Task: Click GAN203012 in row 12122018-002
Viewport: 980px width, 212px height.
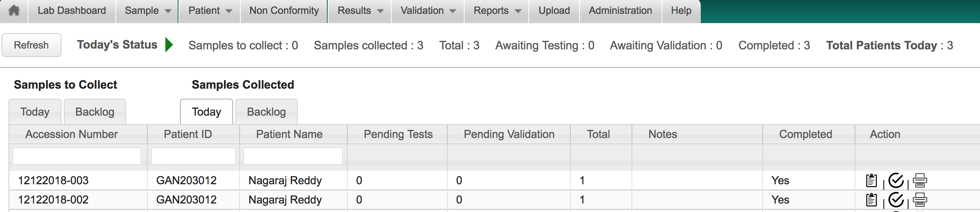Action: [187, 200]
